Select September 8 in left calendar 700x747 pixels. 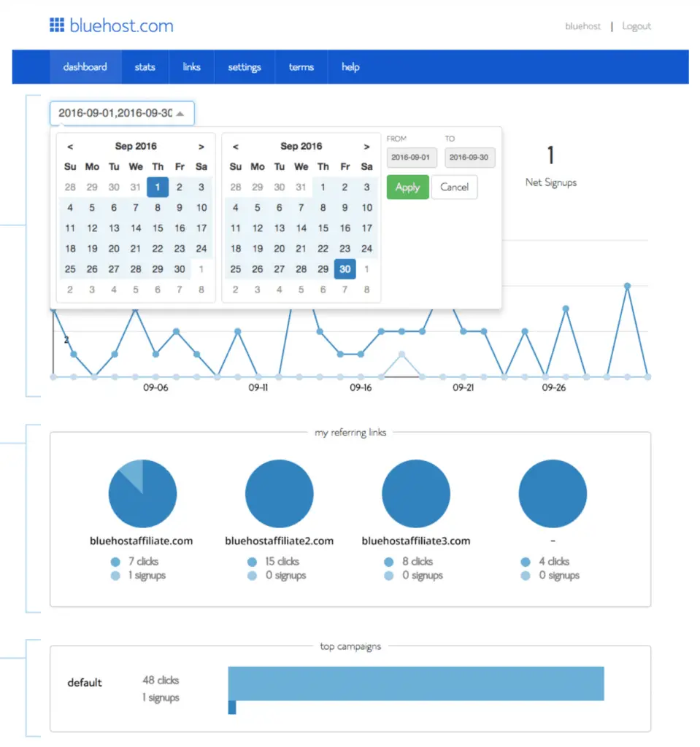click(158, 208)
